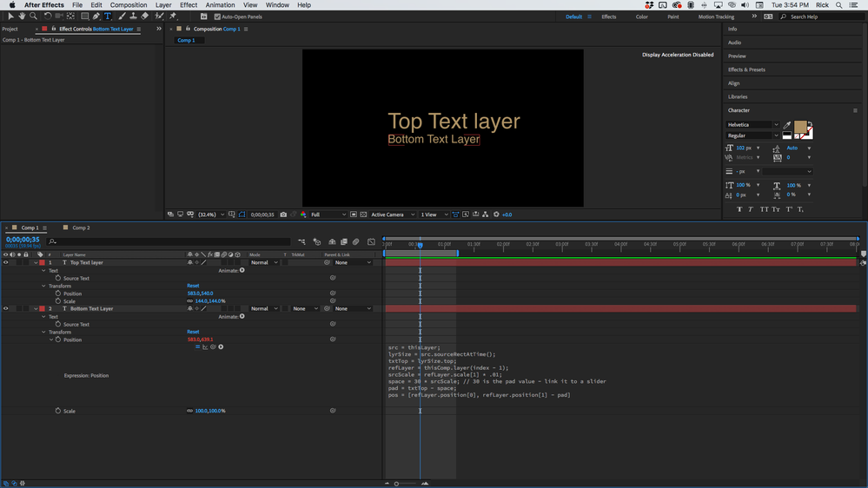Open the Effects & Presets panel

[746, 69]
